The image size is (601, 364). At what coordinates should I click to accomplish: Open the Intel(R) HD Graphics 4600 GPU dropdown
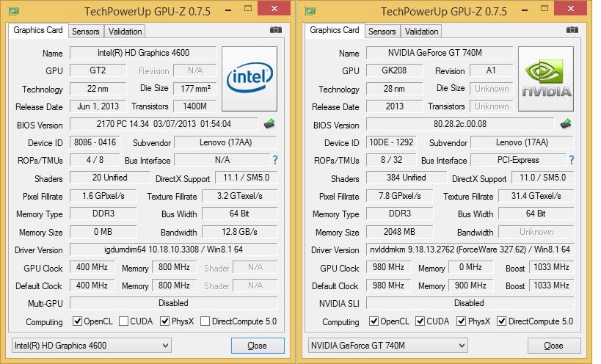point(92,346)
